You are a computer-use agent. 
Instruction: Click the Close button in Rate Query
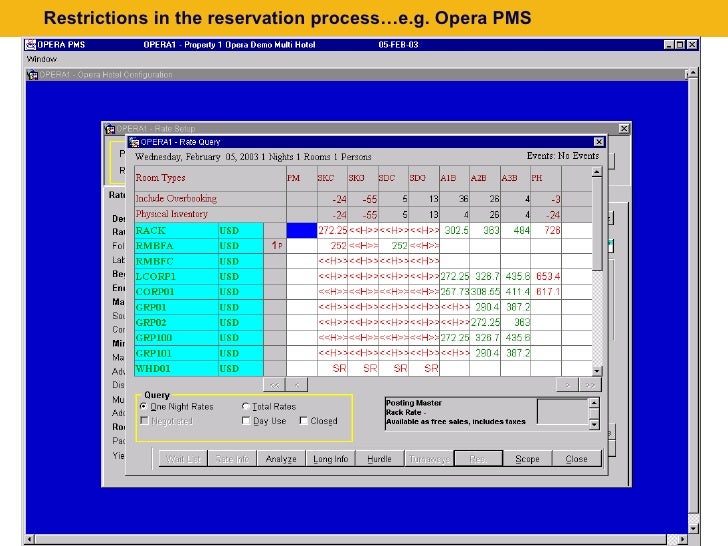577,459
